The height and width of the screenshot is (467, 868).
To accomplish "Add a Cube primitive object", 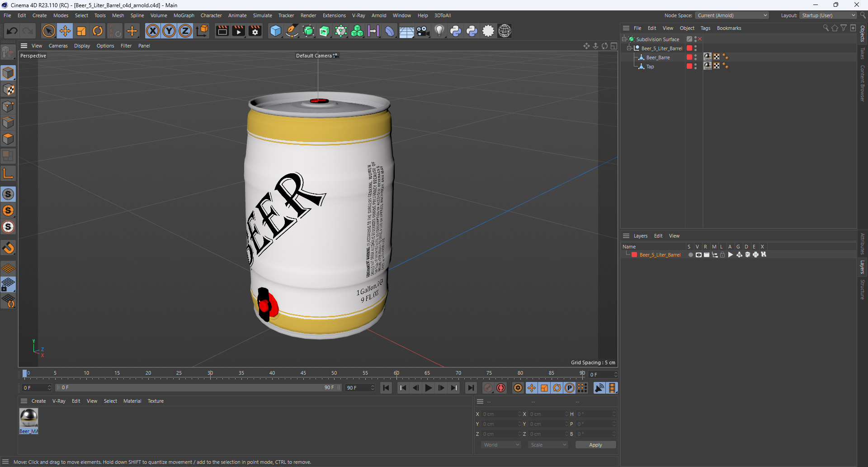I will 275,31.
